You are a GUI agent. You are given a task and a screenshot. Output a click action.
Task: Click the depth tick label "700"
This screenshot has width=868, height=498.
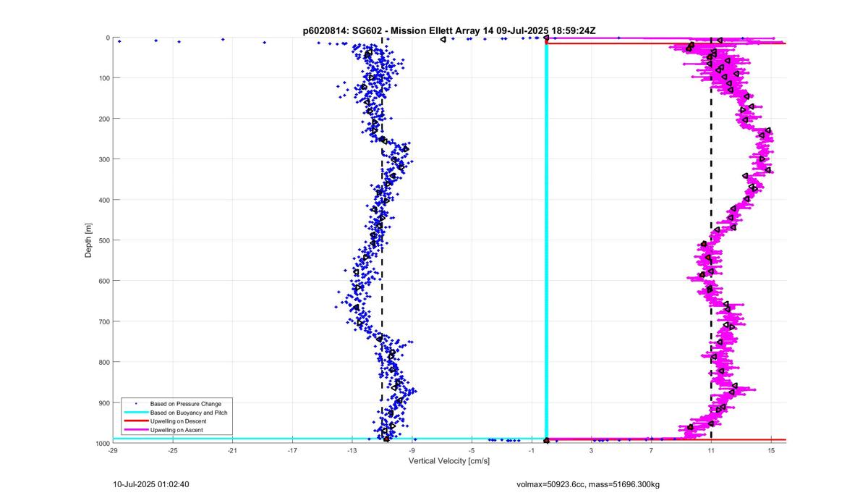pos(104,321)
